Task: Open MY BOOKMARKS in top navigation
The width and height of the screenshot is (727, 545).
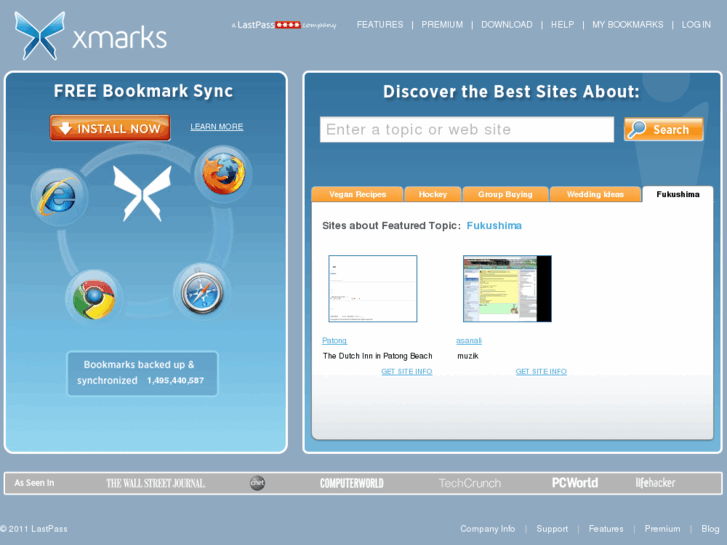Action: (x=628, y=25)
